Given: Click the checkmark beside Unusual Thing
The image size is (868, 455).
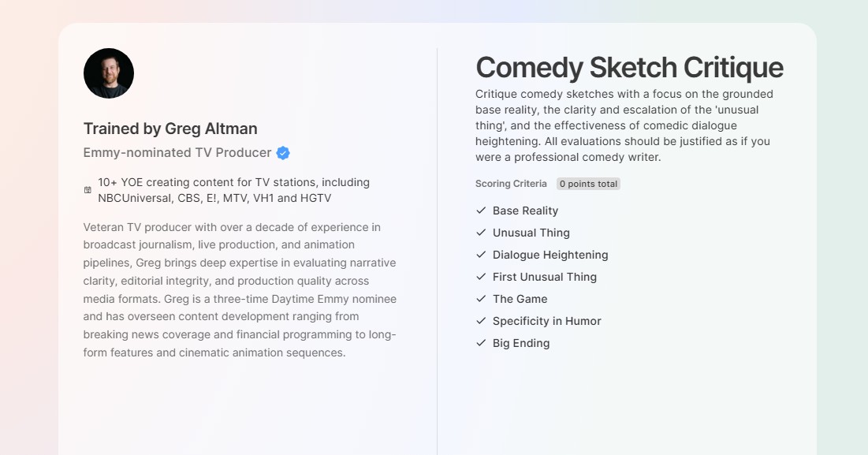Looking at the screenshot, I should tap(481, 233).
